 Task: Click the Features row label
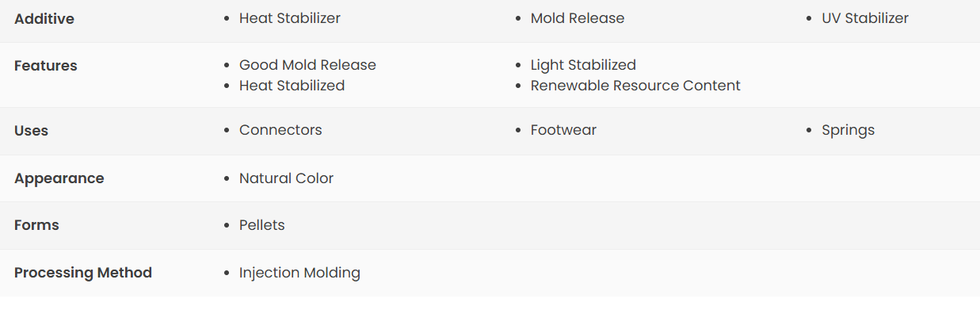pos(46,66)
